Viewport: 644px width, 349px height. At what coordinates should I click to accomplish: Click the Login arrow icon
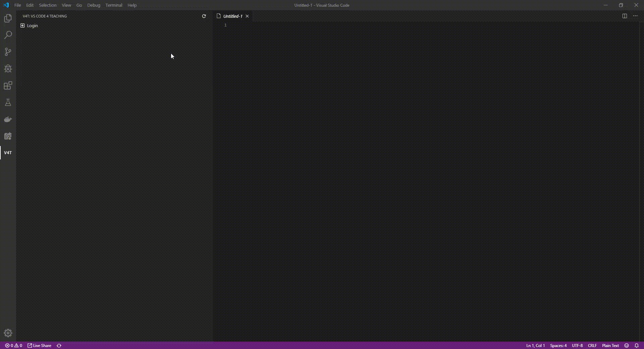pyautogui.click(x=22, y=26)
